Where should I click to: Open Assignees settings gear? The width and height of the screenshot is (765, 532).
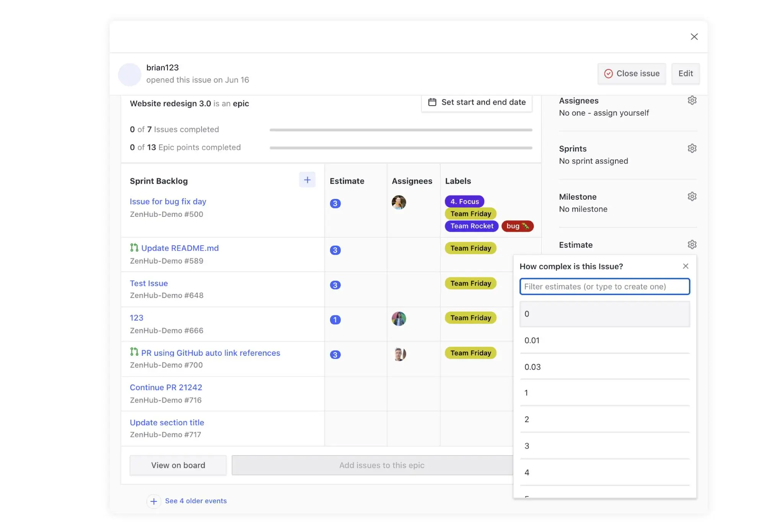692,100
